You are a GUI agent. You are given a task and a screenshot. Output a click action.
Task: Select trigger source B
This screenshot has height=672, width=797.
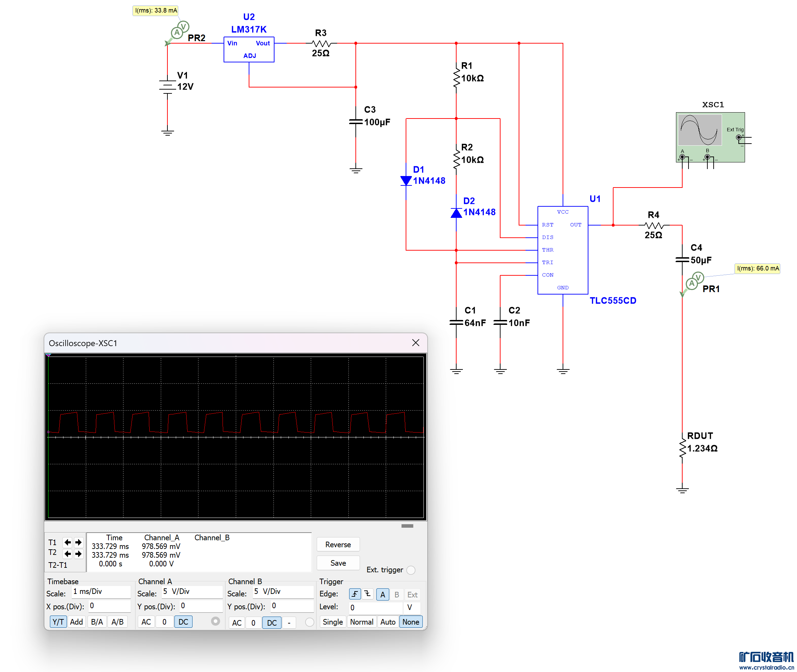pos(396,594)
